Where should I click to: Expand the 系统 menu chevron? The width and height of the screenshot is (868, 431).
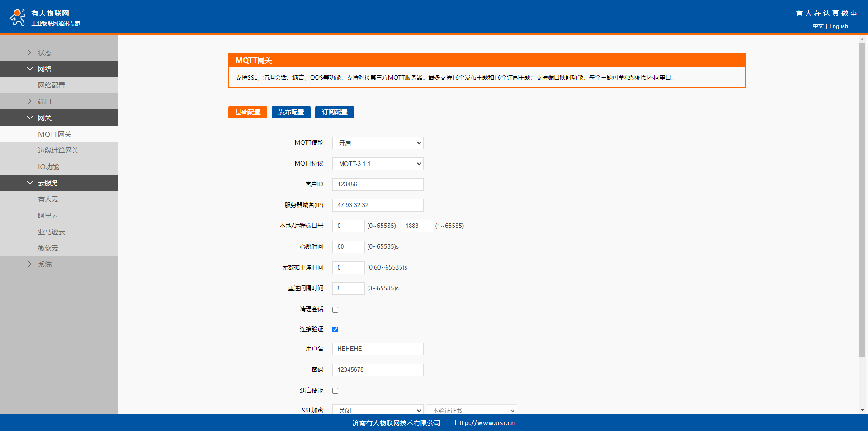(30, 264)
